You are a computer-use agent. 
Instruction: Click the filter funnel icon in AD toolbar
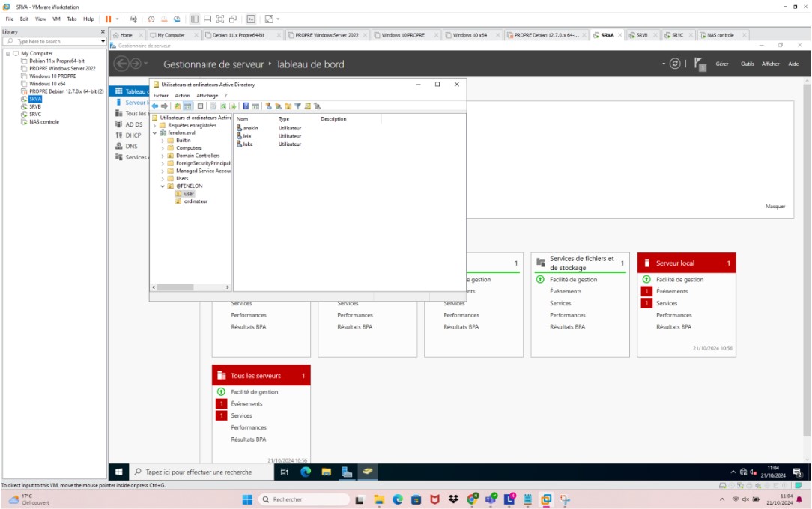pyautogui.click(x=298, y=106)
